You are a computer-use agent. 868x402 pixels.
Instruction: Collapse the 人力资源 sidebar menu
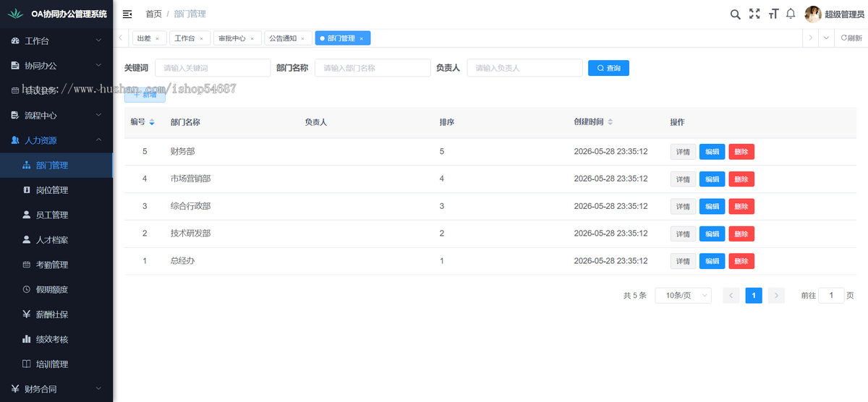tap(56, 140)
